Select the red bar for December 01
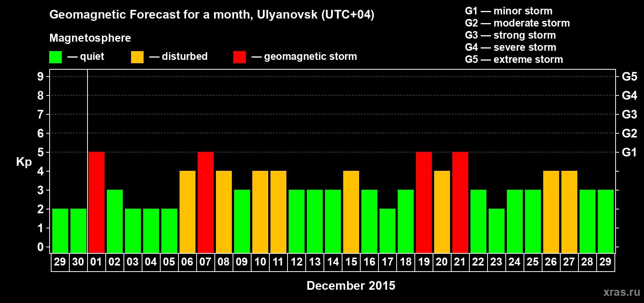Image resolution: width=644 pixels, height=303 pixels. [x=97, y=203]
